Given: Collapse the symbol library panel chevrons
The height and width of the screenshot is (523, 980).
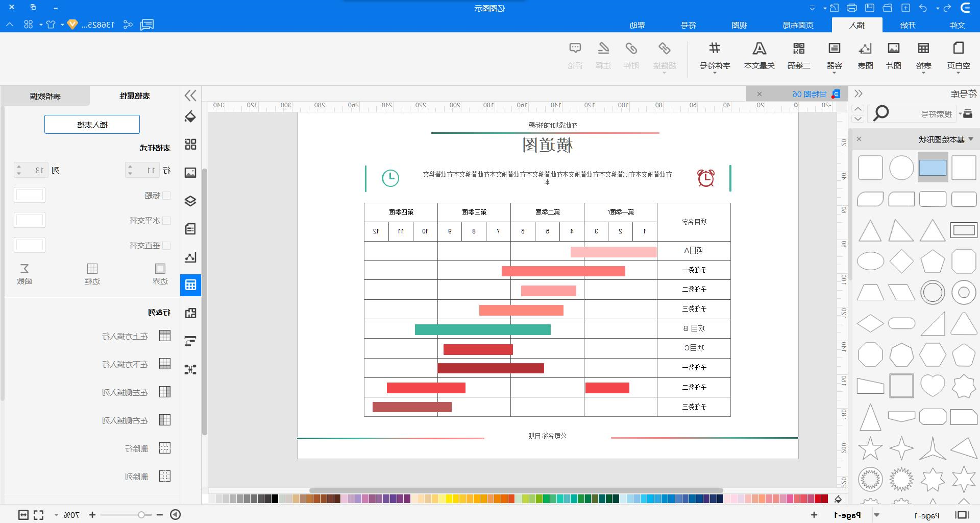Looking at the screenshot, I should pos(859,94).
